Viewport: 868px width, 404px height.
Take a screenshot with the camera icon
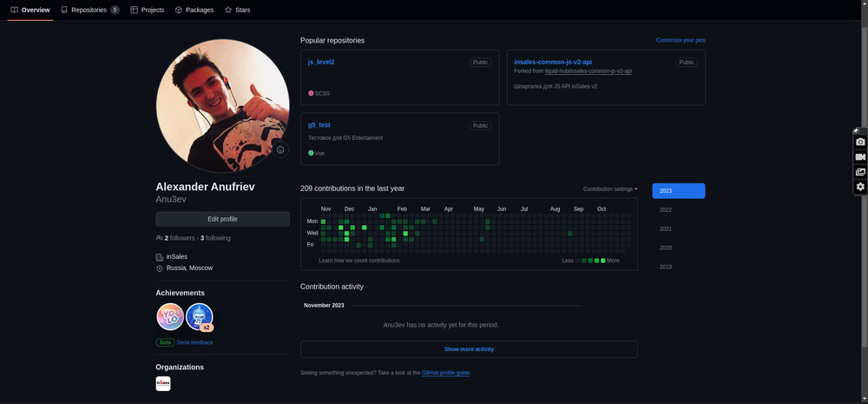[860, 142]
